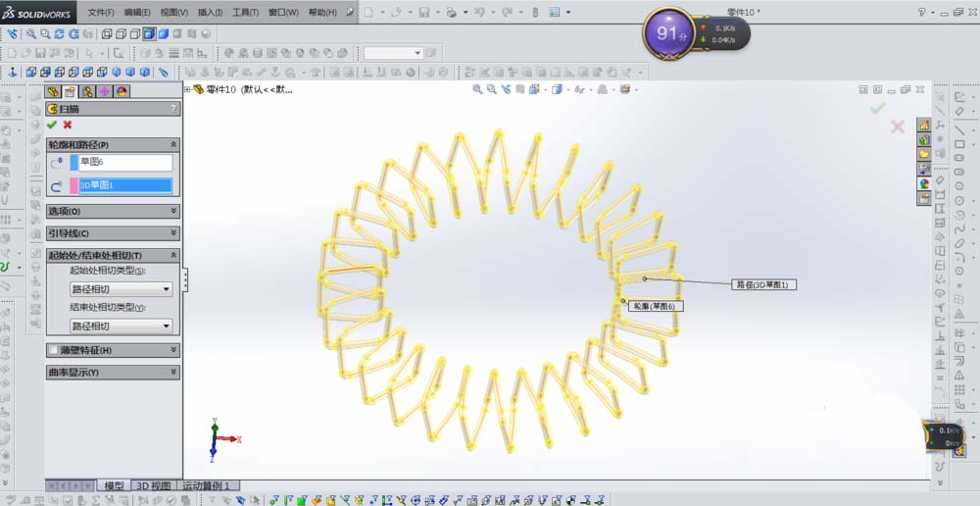Image resolution: width=980 pixels, height=506 pixels.
Task: Open the DisplayManager tab icon
Action: click(122, 91)
